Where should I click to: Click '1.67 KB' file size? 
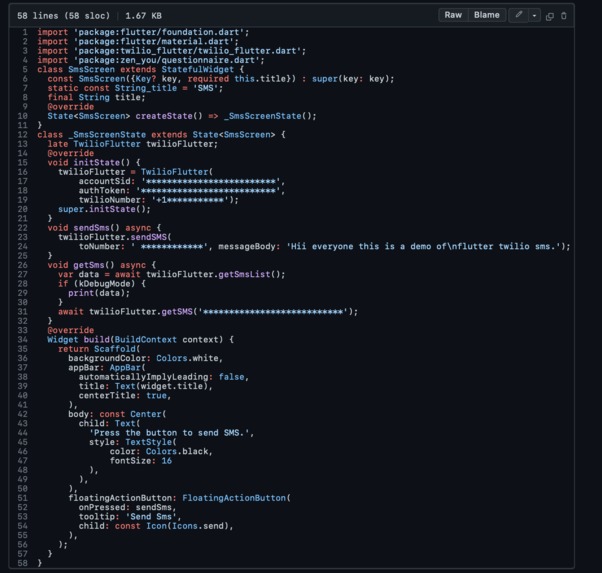[143, 16]
